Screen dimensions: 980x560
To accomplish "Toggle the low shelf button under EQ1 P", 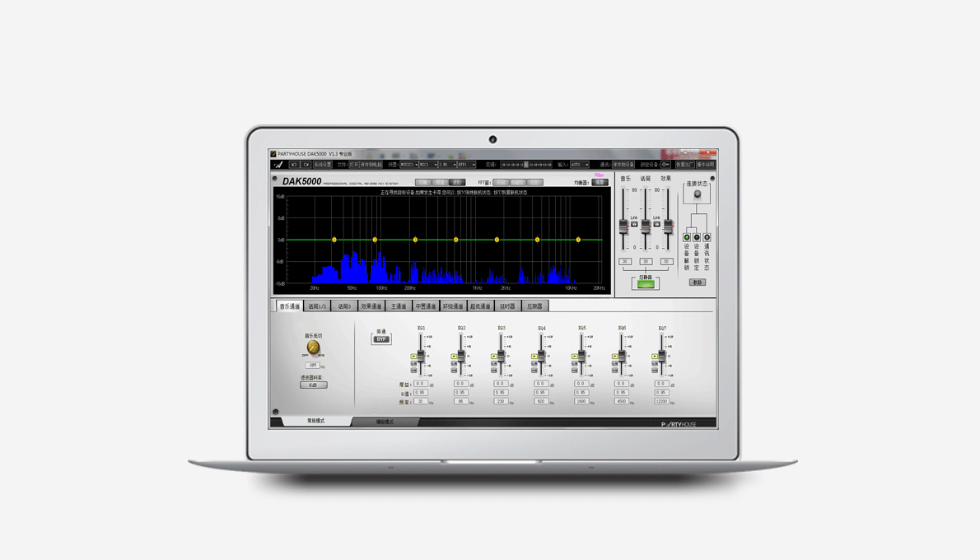I will [413, 363].
